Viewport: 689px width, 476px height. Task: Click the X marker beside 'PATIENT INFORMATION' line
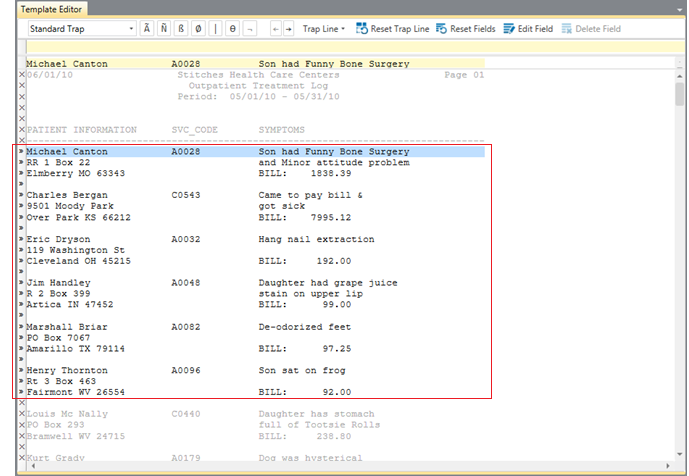point(22,130)
